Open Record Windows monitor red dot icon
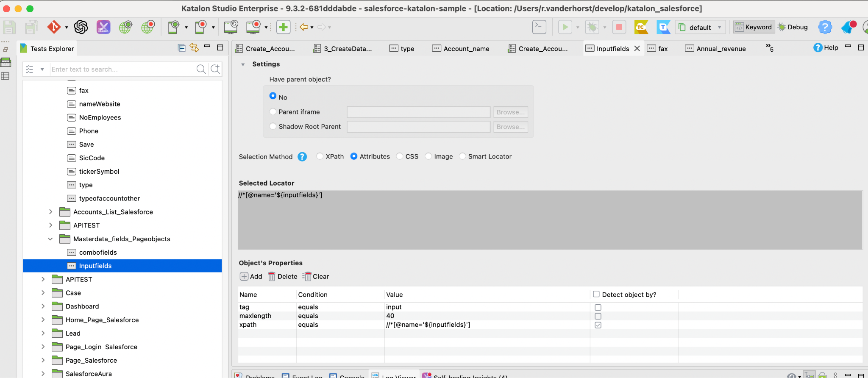The height and width of the screenshot is (378, 868). (x=253, y=27)
